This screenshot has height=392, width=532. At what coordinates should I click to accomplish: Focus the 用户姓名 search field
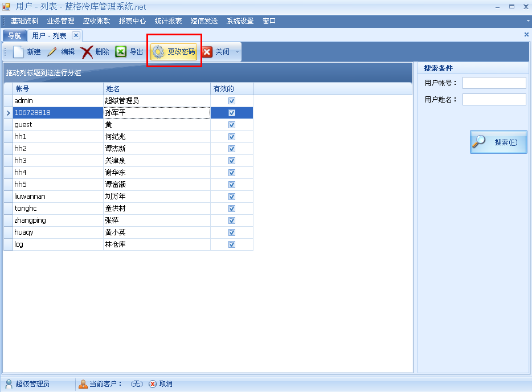tap(494, 100)
